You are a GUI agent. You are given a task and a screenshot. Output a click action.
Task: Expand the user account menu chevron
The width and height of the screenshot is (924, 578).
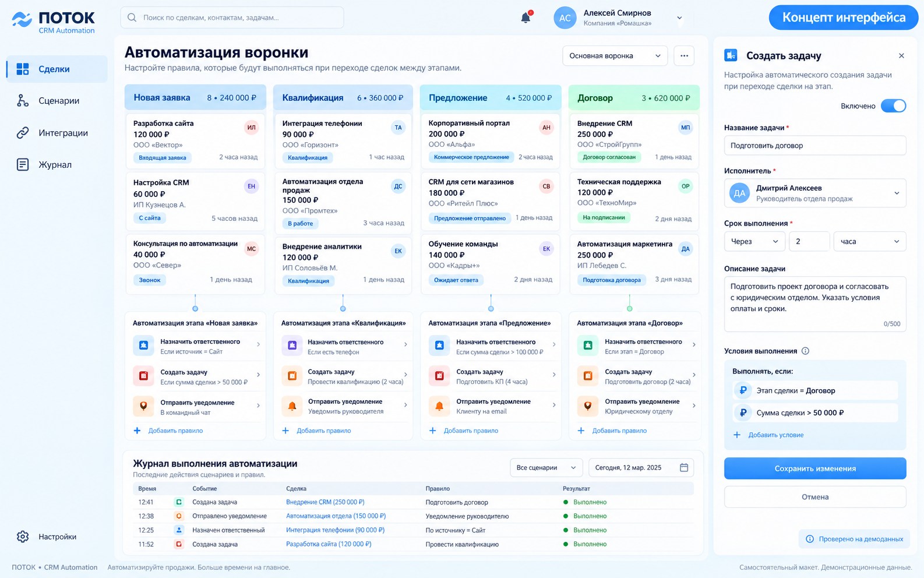click(679, 18)
